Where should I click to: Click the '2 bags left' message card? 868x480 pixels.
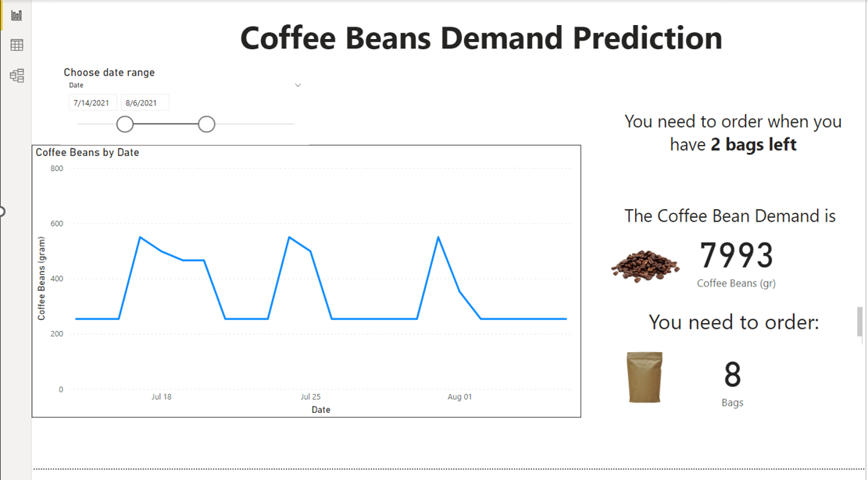[733, 133]
